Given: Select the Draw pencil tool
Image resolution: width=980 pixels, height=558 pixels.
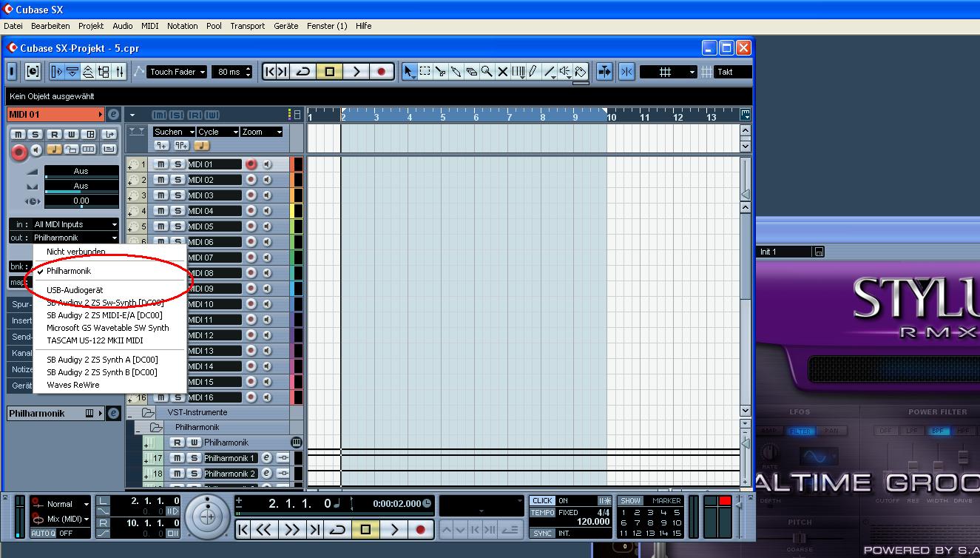Looking at the screenshot, I should tap(533, 72).
